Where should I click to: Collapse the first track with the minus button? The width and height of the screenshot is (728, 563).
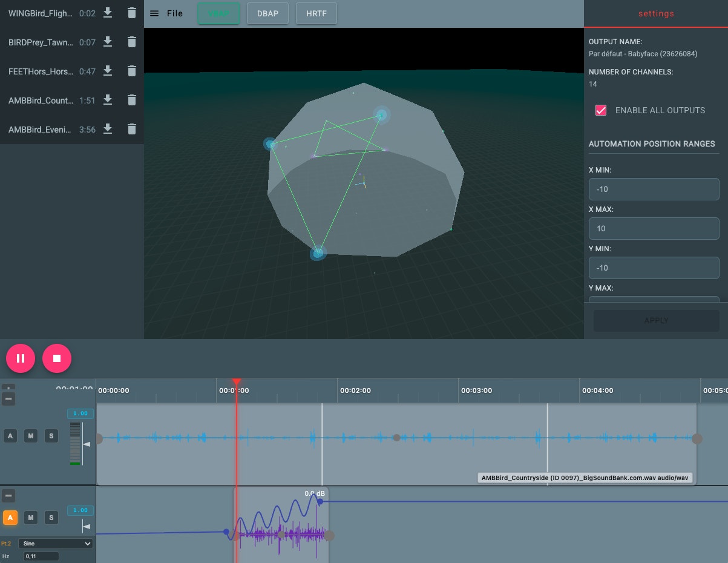point(8,399)
